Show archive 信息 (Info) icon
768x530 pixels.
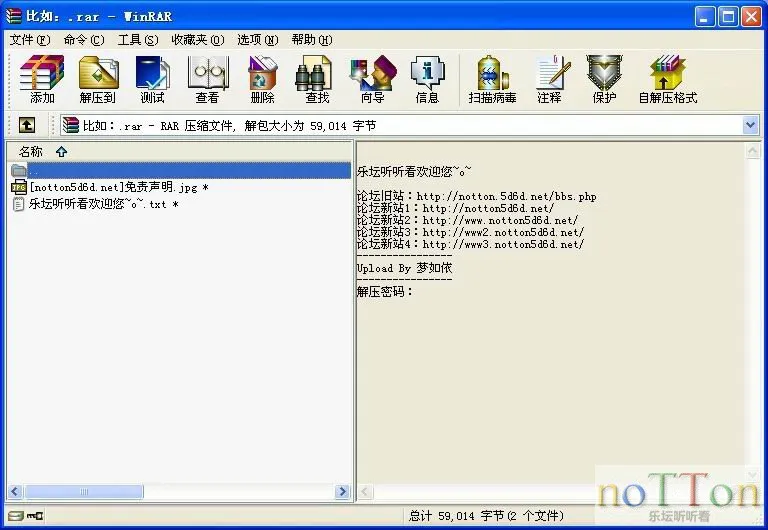(427, 79)
